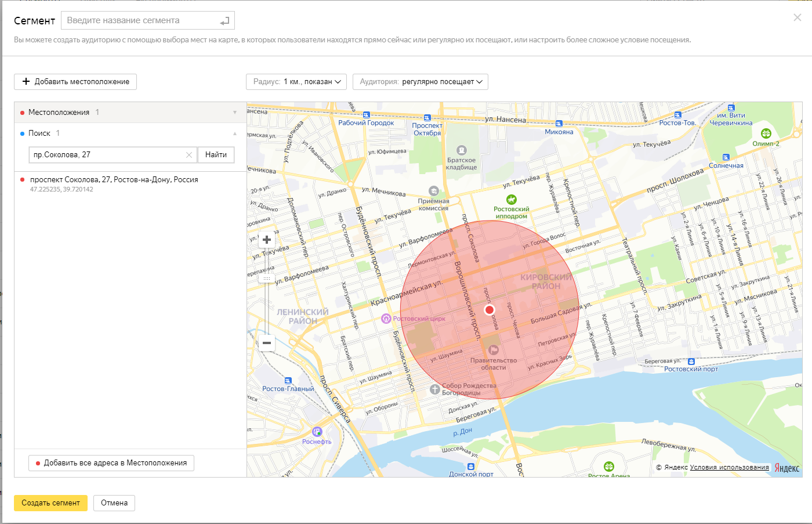Click Красноармейская ул. street label

coord(407,293)
